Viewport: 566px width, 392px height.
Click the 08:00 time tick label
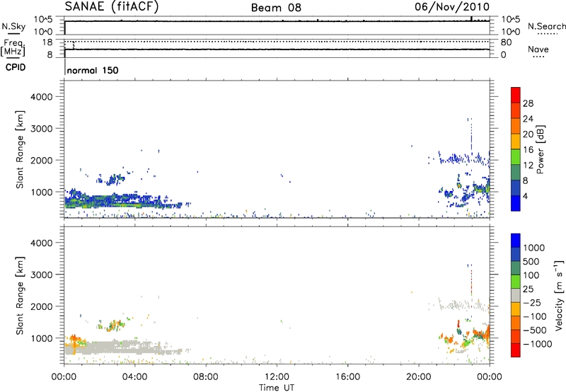click(205, 377)
